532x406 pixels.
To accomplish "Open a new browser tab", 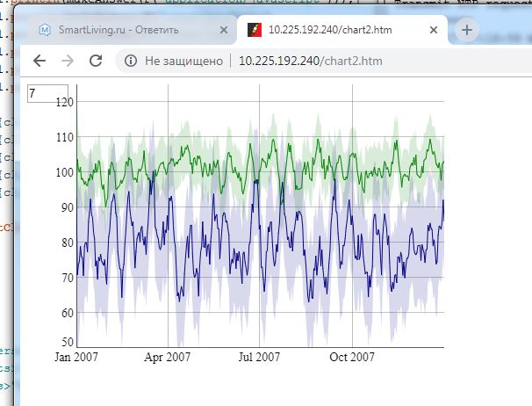I will [467, 30].
